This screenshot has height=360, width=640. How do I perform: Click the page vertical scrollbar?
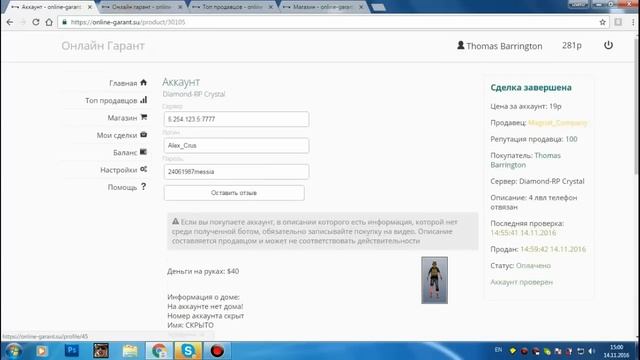point(637,106)
